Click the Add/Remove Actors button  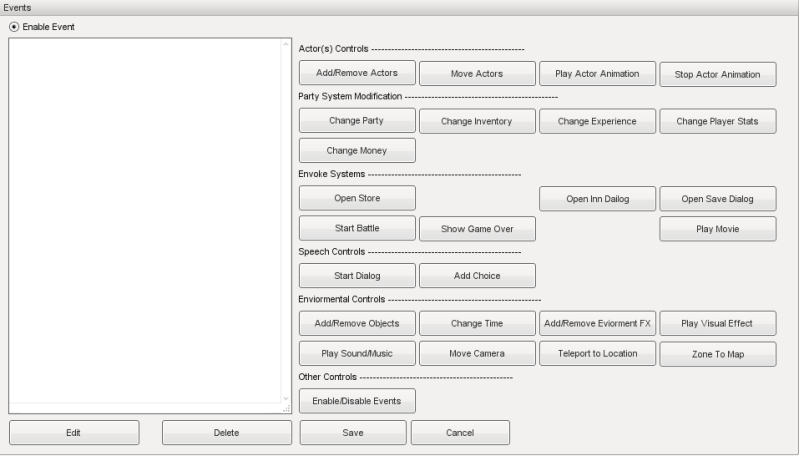[x=357, y=73]
